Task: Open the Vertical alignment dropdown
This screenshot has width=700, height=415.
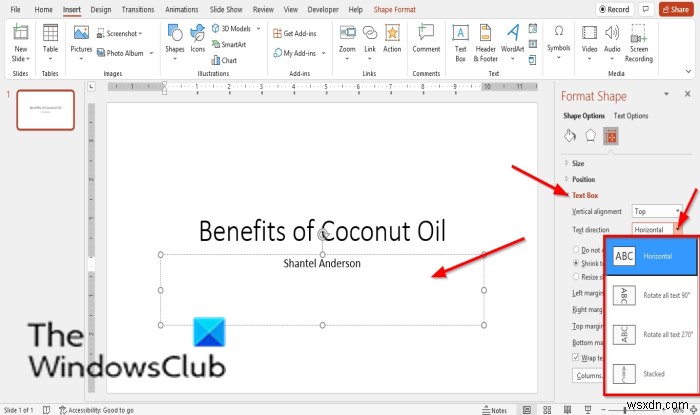Action: [x=657, y=211]
